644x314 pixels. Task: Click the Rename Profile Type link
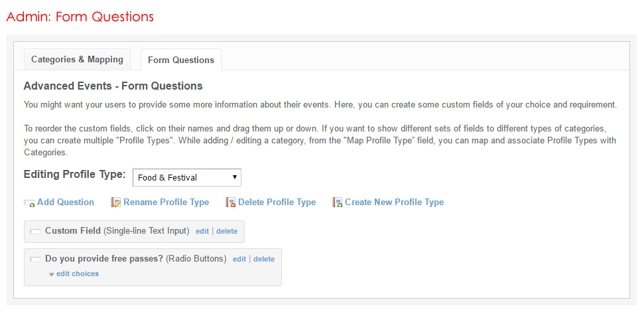pyautogui.click(x=166, y=202)
